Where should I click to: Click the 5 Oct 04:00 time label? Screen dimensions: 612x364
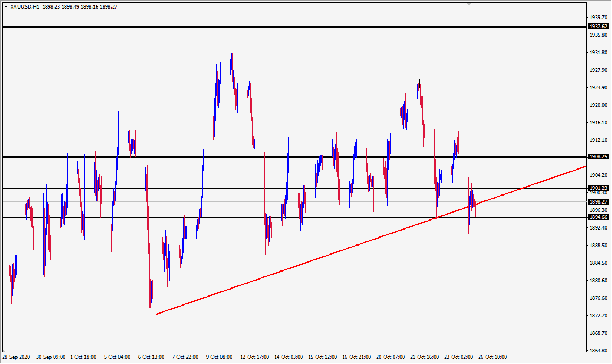point(117,357)
